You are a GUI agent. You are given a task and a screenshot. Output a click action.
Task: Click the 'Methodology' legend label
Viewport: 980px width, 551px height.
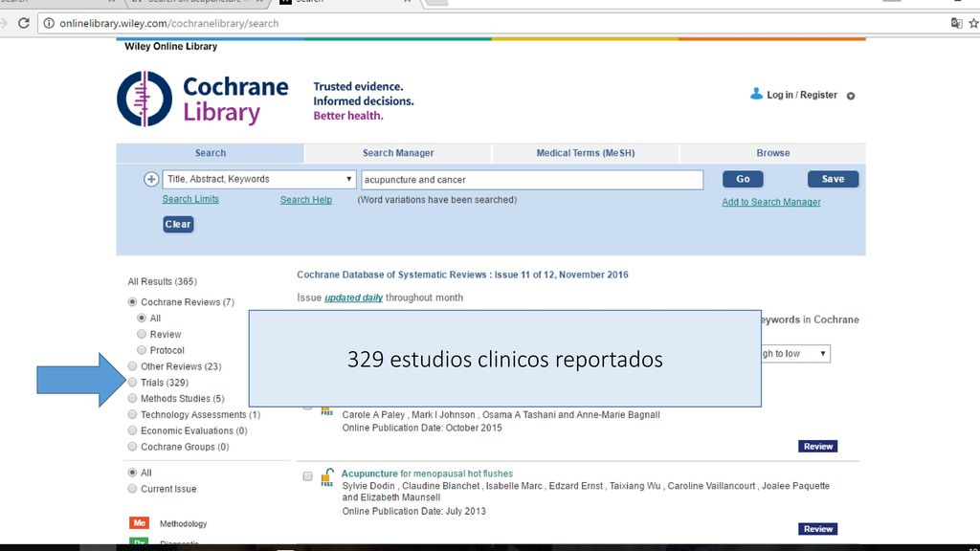(183, 523)
